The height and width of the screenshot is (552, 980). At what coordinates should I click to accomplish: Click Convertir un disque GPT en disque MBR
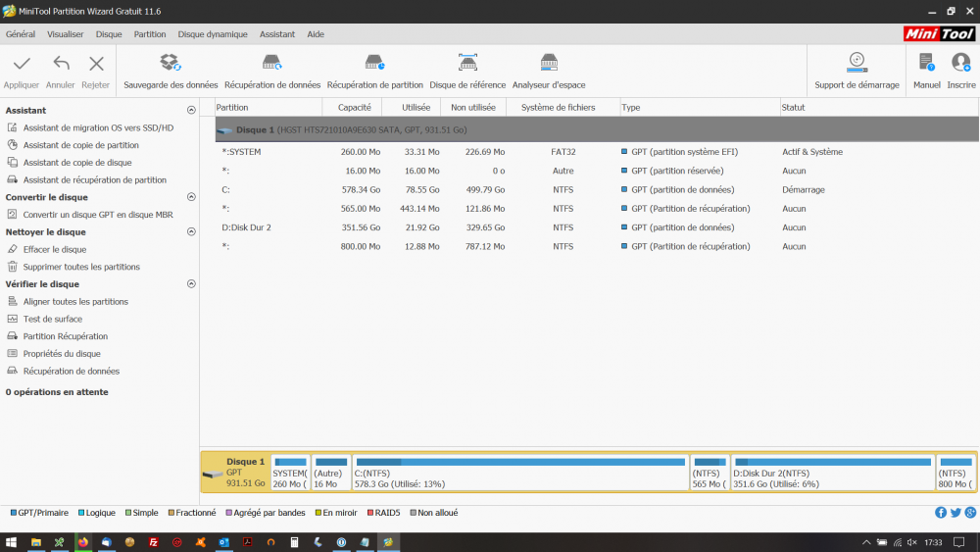pyautogui.click(x=97, y=215)
